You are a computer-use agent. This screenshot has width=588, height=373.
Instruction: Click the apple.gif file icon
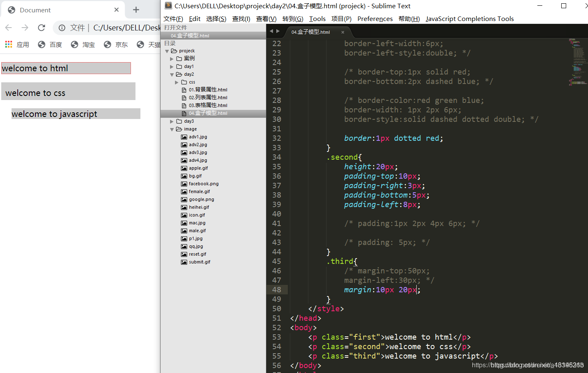point(184,168)
